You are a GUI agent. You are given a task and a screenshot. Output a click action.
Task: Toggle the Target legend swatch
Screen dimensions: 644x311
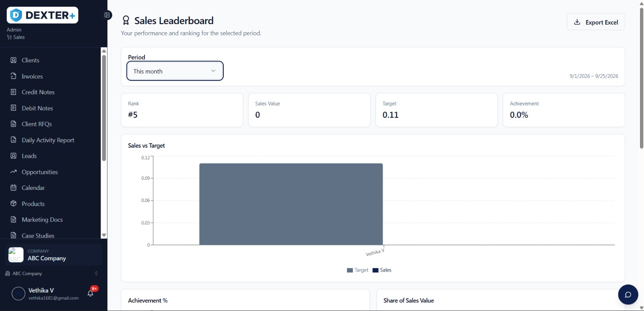[x=350, y=270]
